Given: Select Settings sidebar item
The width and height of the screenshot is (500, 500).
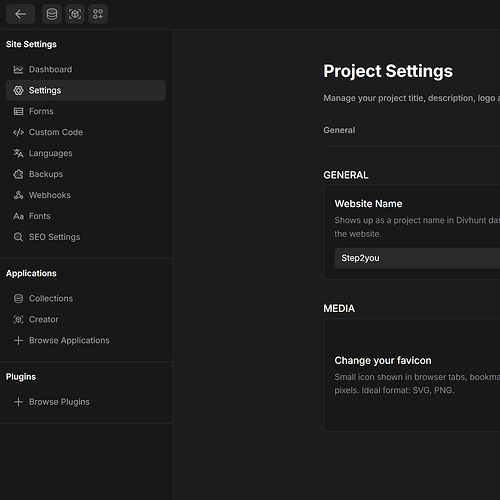Looking at the screenshot, I should (86, 90).
